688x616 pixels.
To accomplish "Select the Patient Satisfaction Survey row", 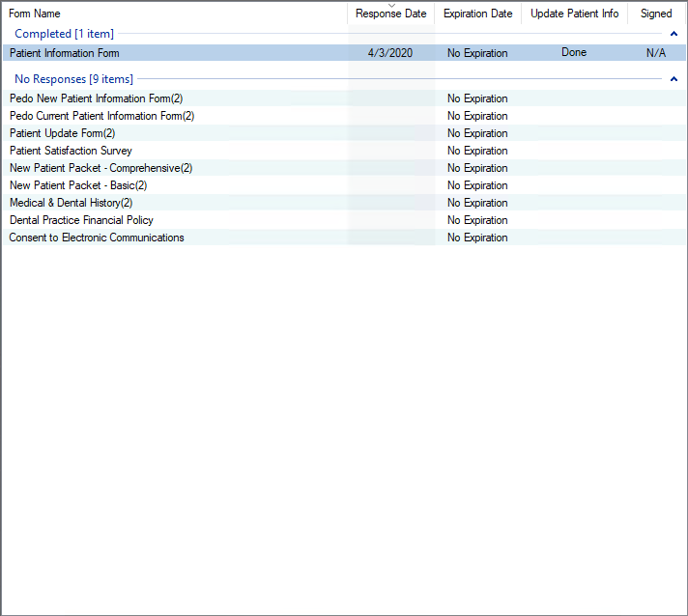I will 71,151.
